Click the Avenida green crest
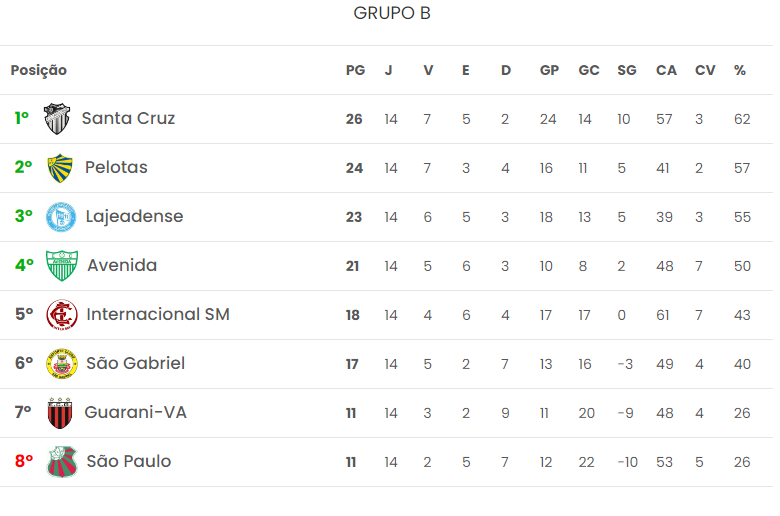Screen dimensions: 780x516 point(62,266)
